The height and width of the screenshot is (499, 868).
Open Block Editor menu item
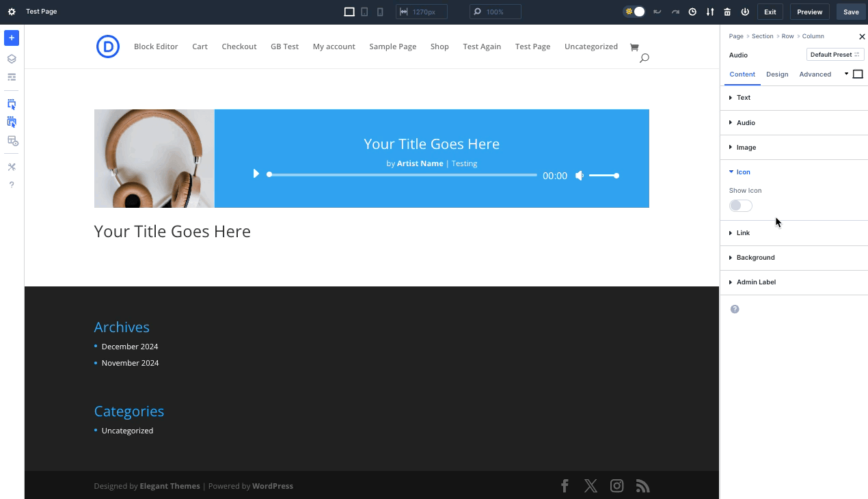[156, 46]
